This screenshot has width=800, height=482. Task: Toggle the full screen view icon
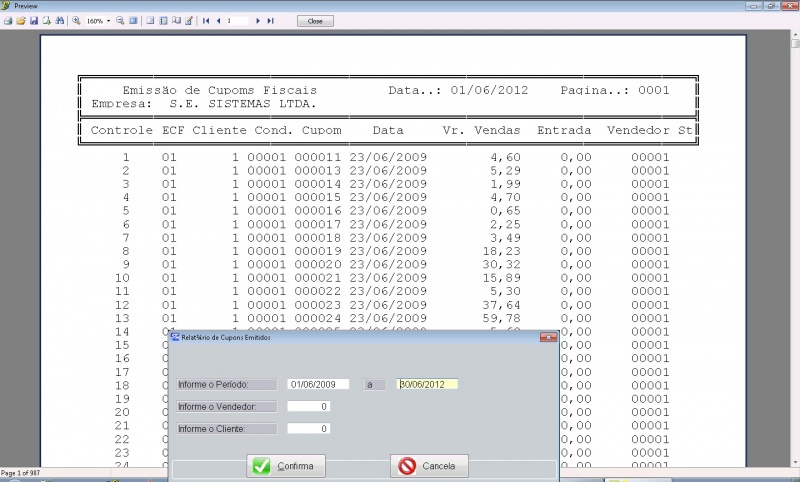(x=133, y=20)
